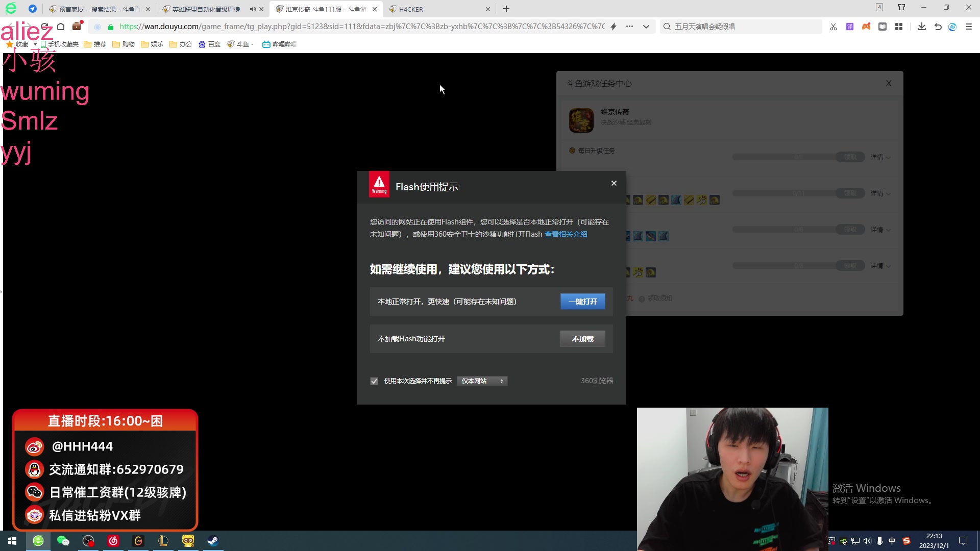Image resolution: width=980 pixels, height=551 pixels.
Task: Click the 不加载 button in Flash dialog
Action: [x=582, y=339]
